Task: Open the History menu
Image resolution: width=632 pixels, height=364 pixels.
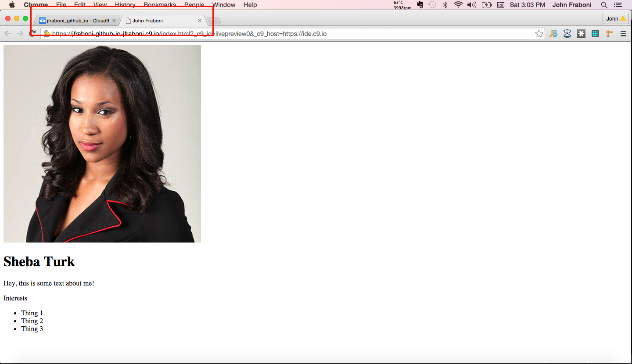Action: click(x=125, y=5)
